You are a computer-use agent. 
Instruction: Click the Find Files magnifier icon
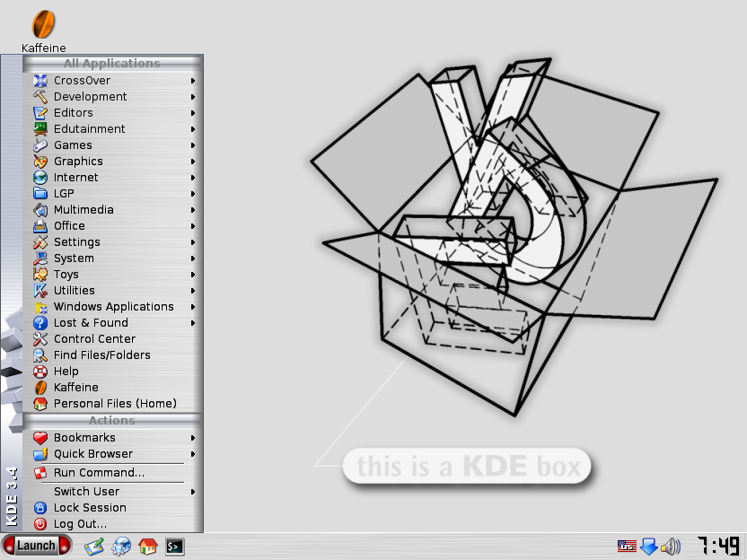click(40, 355)
